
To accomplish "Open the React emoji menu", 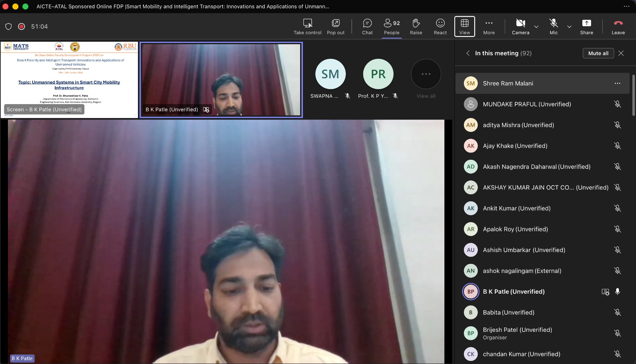I will click(440, 27).
